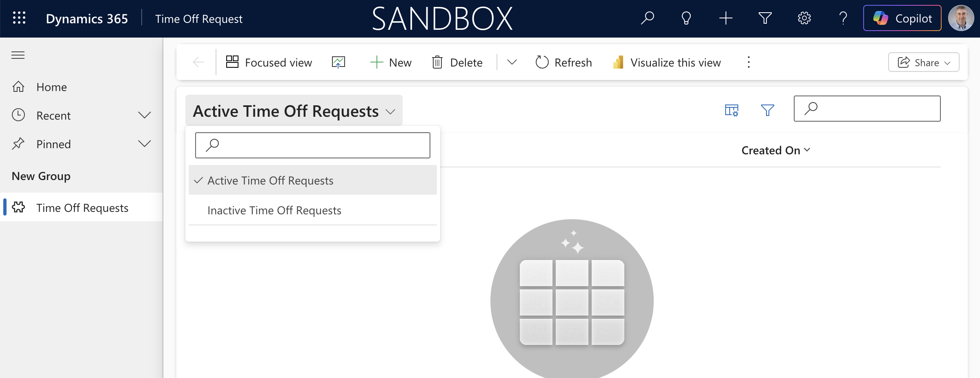
Task: Click Visualize this view
Action: (667, 62)
